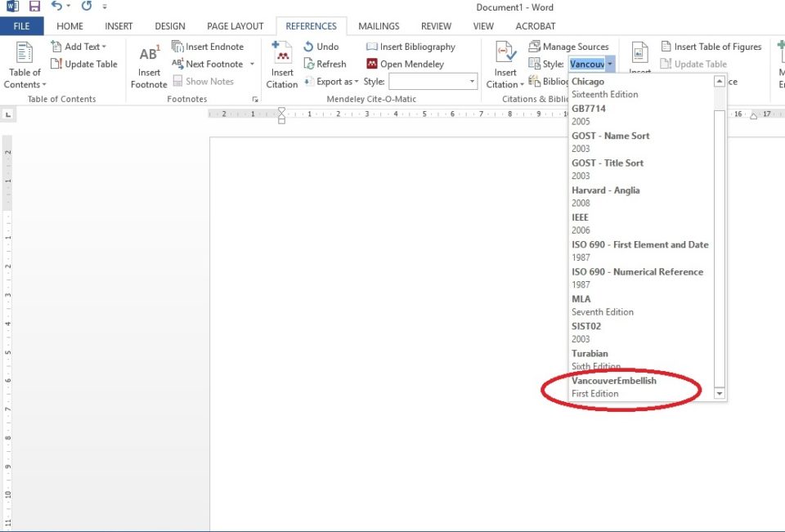
Task: Switch to the PAGE LAYOUT tab
Action: 235,26
